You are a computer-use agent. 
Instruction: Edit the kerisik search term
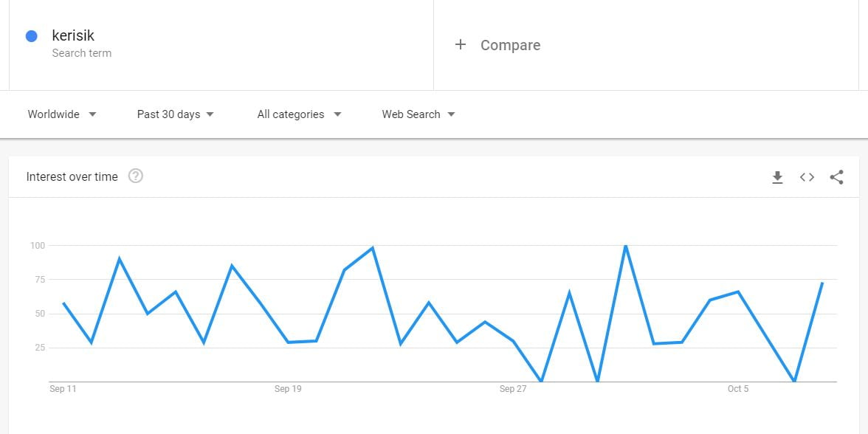pos(73,35)
